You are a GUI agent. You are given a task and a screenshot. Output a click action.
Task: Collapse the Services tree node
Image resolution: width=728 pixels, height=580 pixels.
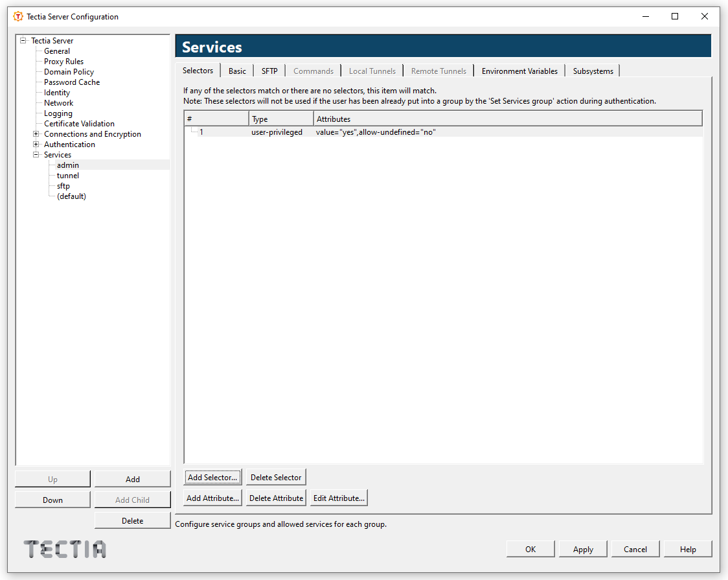[x=36, y=155]
